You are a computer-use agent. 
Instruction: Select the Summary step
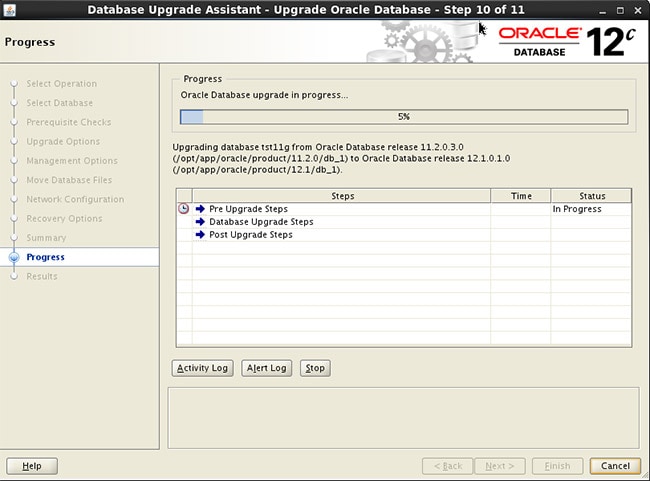46,238
